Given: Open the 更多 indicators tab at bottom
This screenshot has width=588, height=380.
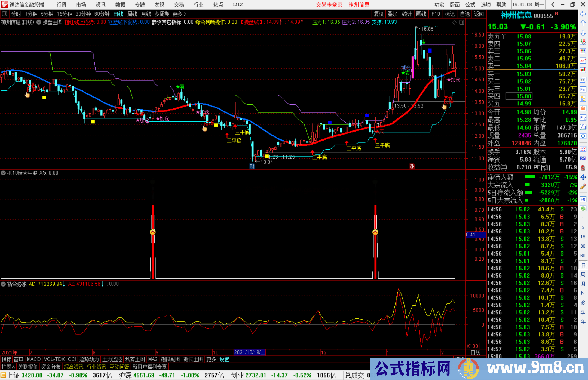Looking at the screenshot, I should pos(211,359).
